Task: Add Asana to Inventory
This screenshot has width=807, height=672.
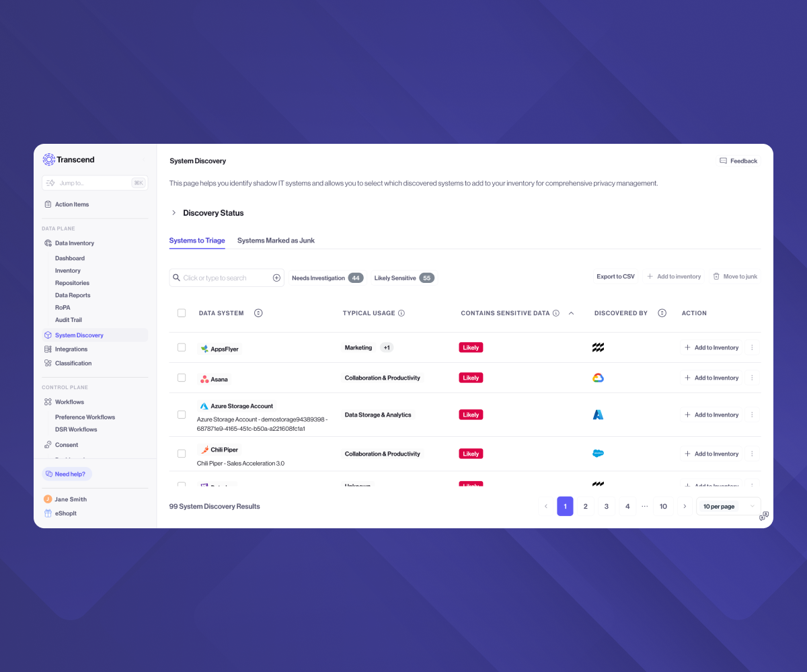Action: click(711, 378)
